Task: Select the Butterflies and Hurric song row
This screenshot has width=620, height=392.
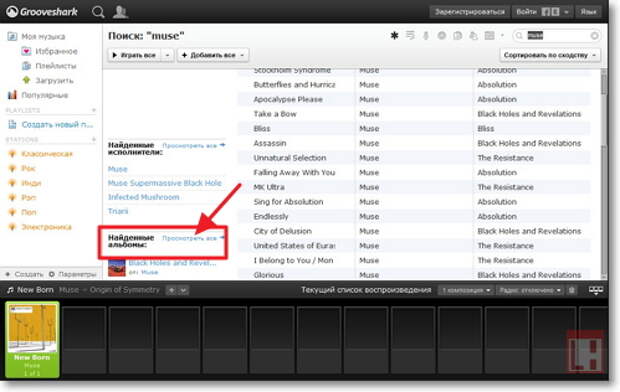Action: coord(414,85)
